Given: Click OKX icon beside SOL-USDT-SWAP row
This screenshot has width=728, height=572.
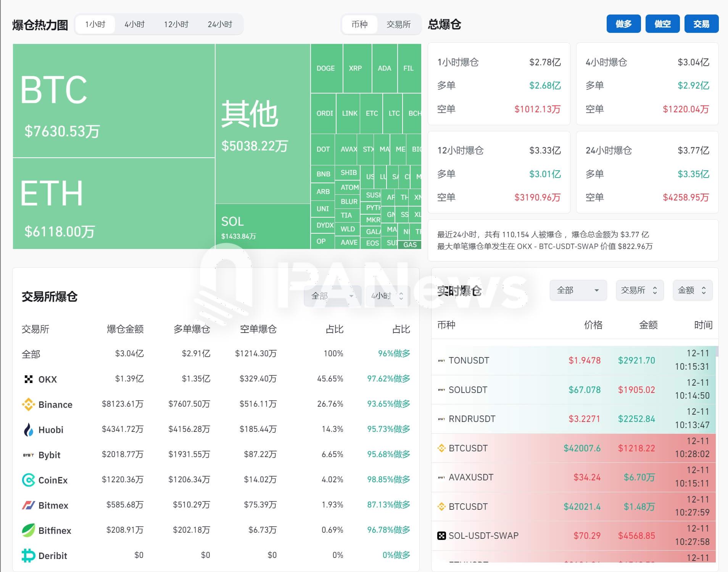Looking at the screenshot, I should pos(441,536).
